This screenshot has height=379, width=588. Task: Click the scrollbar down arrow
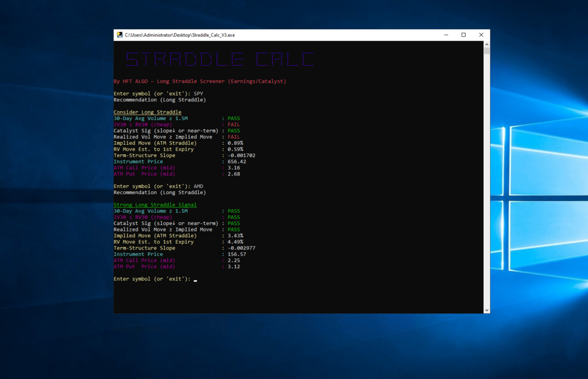(487, 310)
